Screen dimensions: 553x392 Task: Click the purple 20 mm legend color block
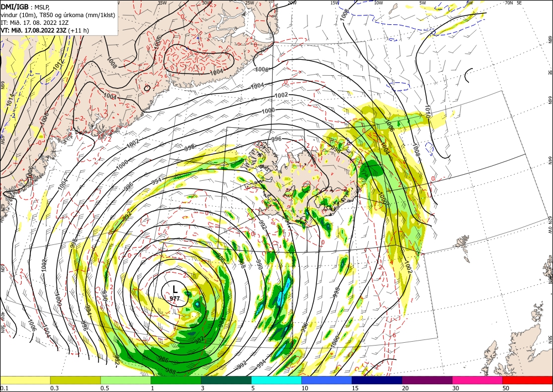coord(427,380)
